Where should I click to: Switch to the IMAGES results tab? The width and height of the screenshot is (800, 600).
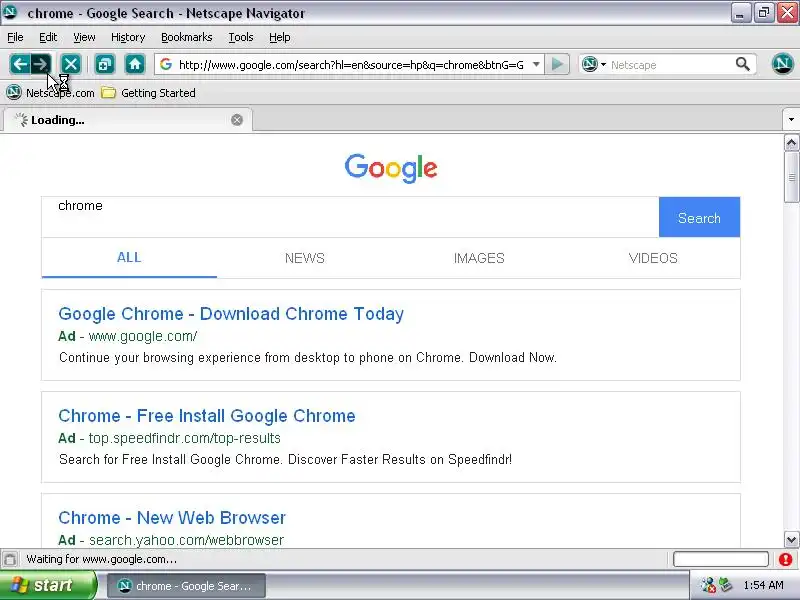point(479,258)
